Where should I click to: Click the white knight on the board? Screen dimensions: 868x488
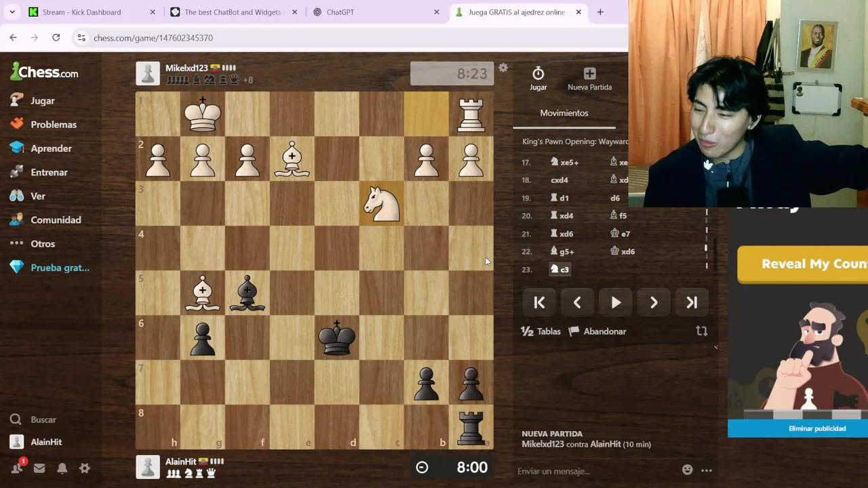coord(382,203)
